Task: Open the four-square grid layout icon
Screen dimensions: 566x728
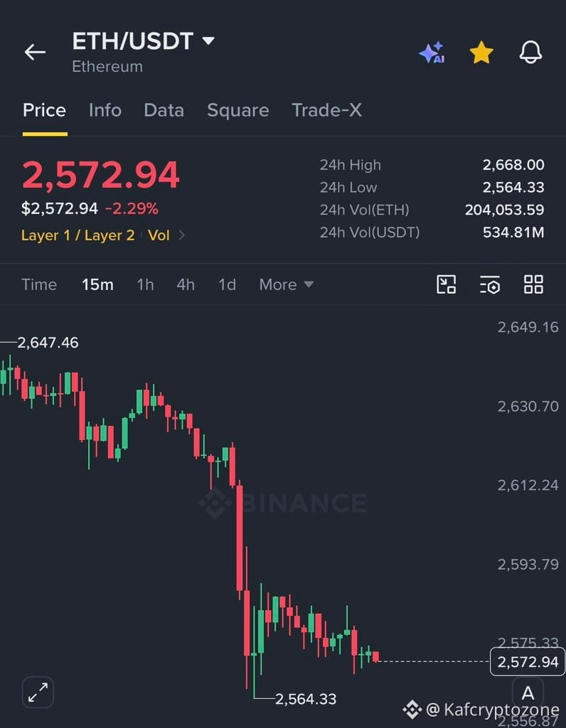Action: point(533,284)
